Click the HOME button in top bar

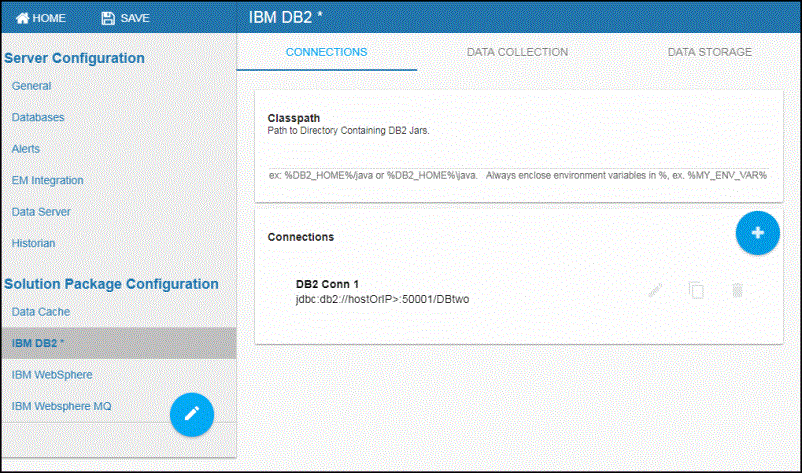pos(41,18)
